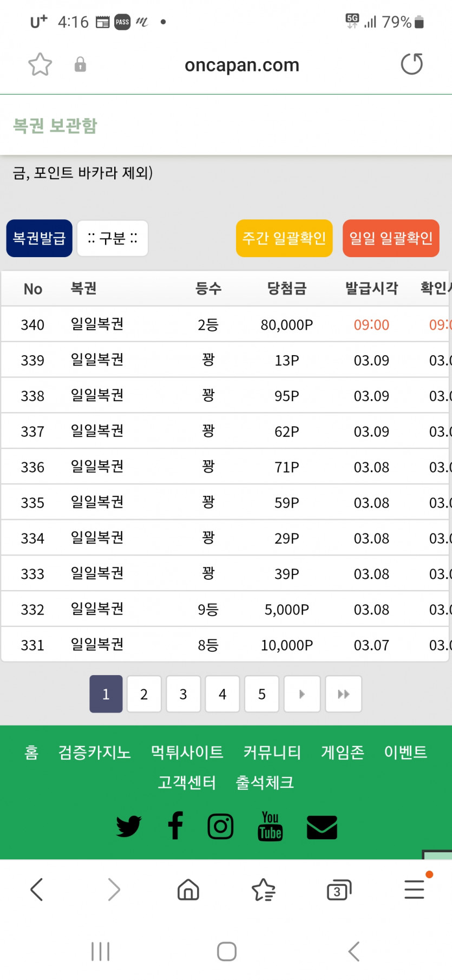The height and width of the screenshot is (980, 452).
Task: Click the 9등 rank cell
Action: point(208,610)
